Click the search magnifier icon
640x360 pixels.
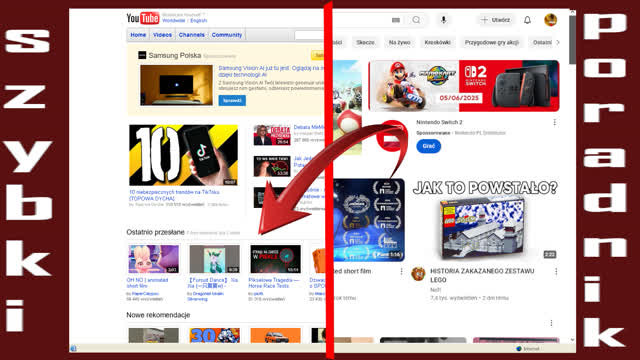coord(416,20)
